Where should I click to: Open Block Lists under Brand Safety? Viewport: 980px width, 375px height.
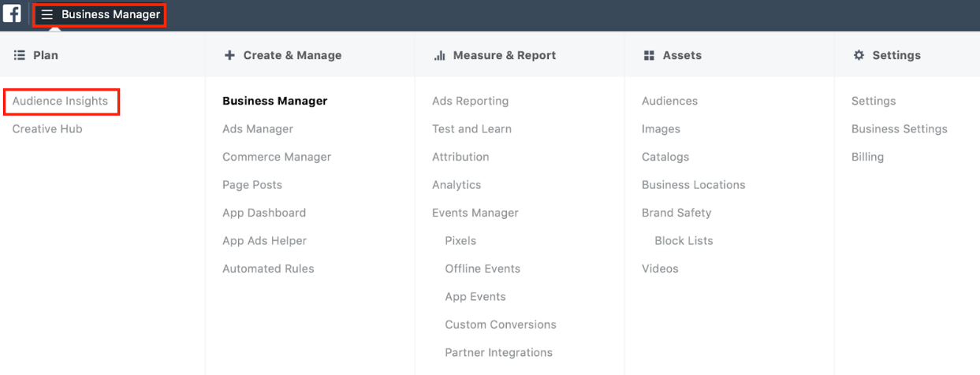[x=684, y=241]
